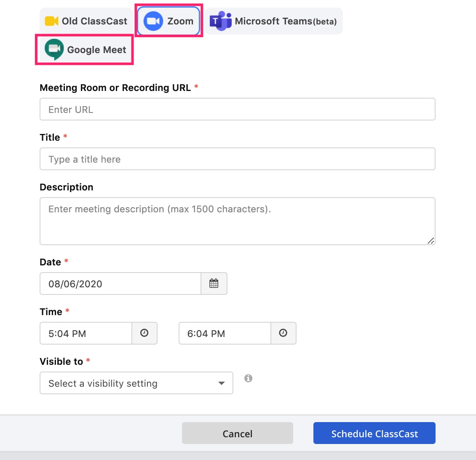The height and width of the screenshot is (460, 476).
Task: Select Microsoft Teams (beta) provider
Action: click(273, 21)
